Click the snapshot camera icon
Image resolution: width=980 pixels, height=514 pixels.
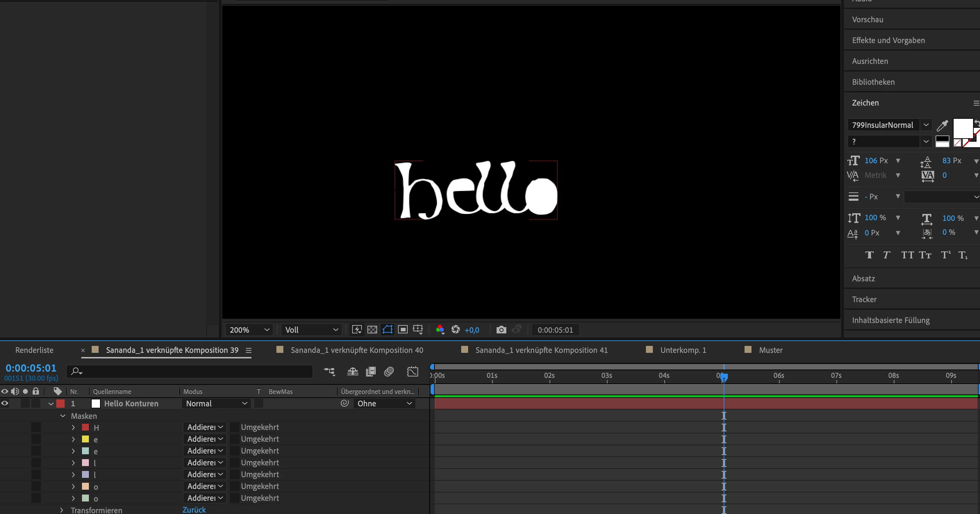click(x=501, y=330)
